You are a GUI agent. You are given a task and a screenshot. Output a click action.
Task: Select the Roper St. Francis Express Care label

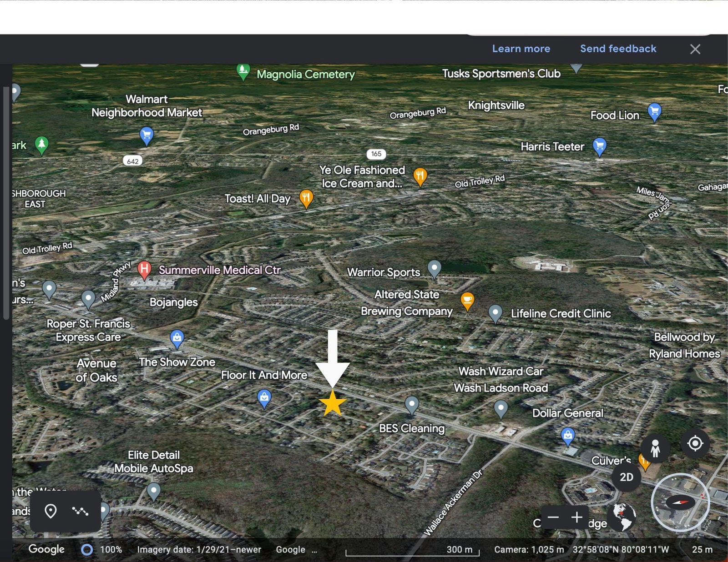coord(89,330)
